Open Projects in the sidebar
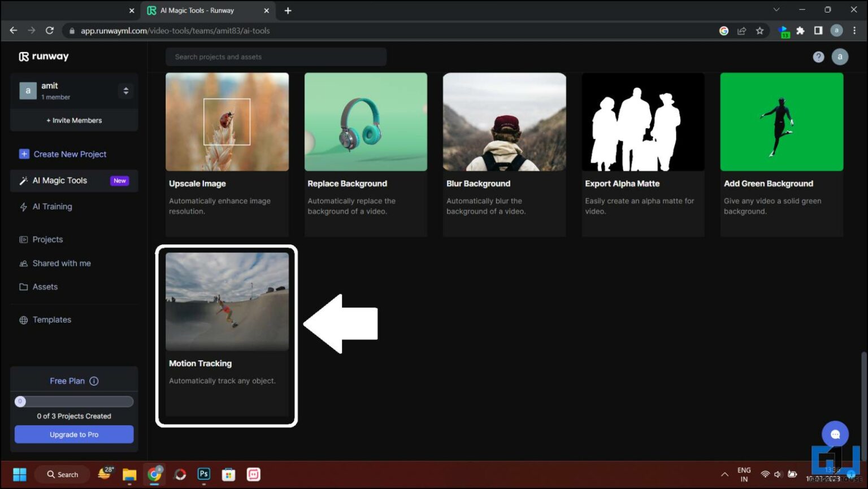 click(47, 239)
